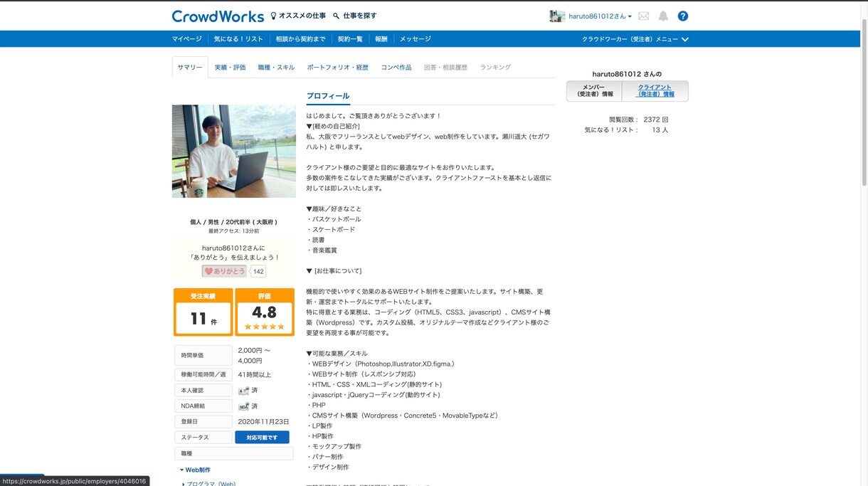This screenshot has width=868, height=486.
Task: Open 気になる！リスト in the nav bar
Action: coord(238,39)
